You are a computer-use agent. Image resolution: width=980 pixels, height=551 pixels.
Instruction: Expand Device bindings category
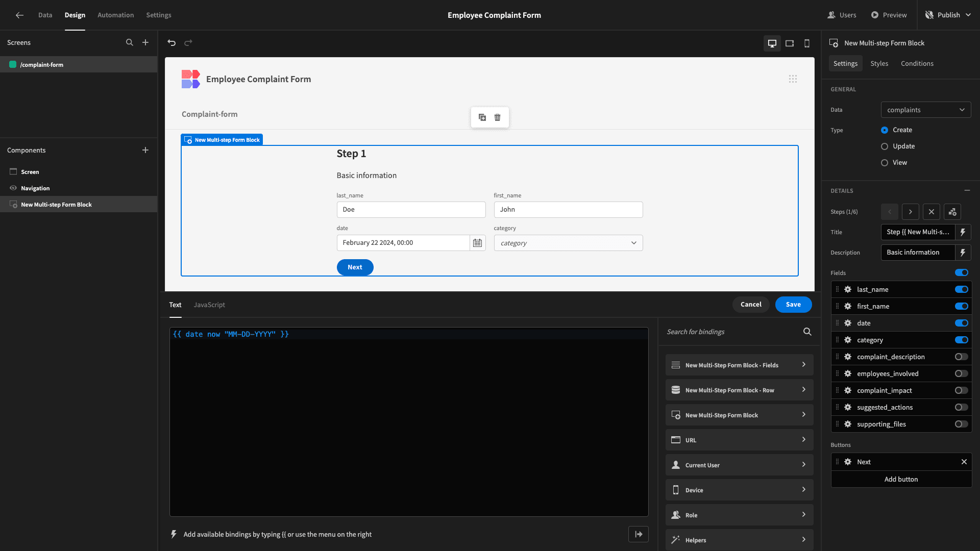click(x=739, y=490)
